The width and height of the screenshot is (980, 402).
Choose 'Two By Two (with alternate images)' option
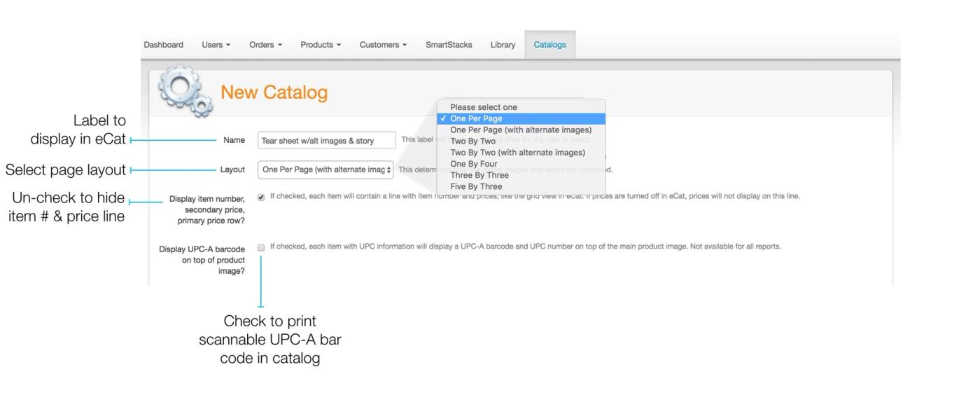click(x=521, y=152)
